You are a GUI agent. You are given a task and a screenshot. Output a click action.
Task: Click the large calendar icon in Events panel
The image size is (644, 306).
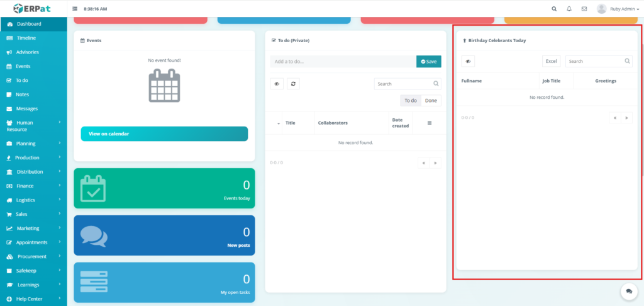164,86
